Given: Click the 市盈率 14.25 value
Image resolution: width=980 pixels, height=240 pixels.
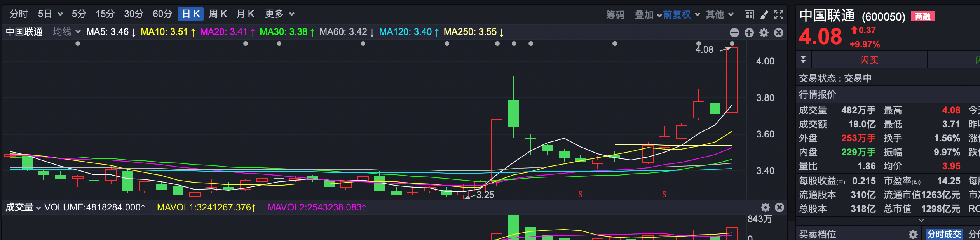Looking at the screenshot, I should point(949,181).
